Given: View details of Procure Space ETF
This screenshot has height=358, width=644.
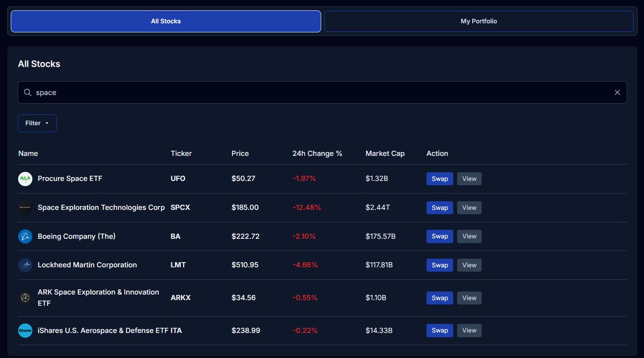Looking at the screenshot, I should pyautogui.click(x=469, y=179).
